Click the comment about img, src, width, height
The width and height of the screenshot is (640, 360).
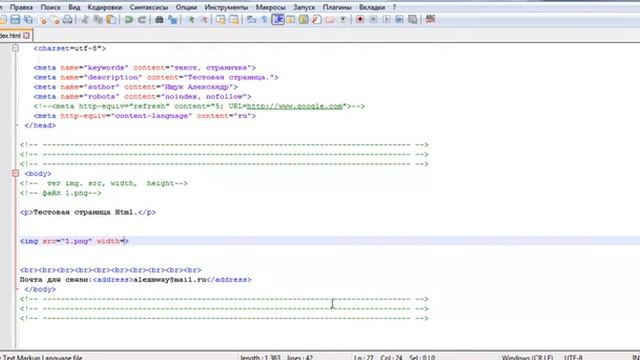[x=104, y=183]
